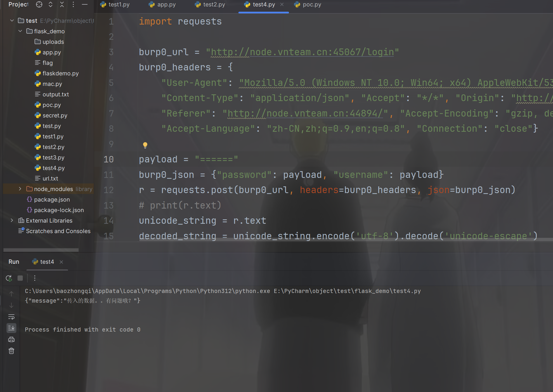553x392 pixels.
Task: Toggle scroll to end of output
Action: tap(11, 328)
